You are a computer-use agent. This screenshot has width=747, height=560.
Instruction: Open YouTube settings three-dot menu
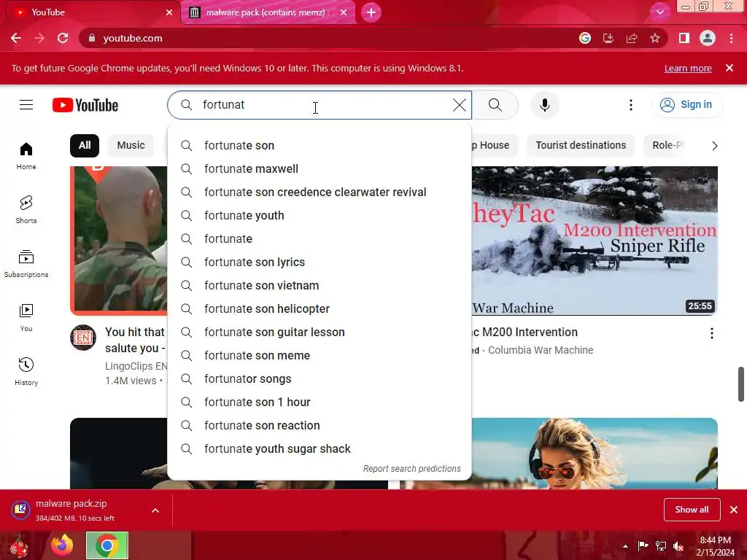(x=631, y=105)
